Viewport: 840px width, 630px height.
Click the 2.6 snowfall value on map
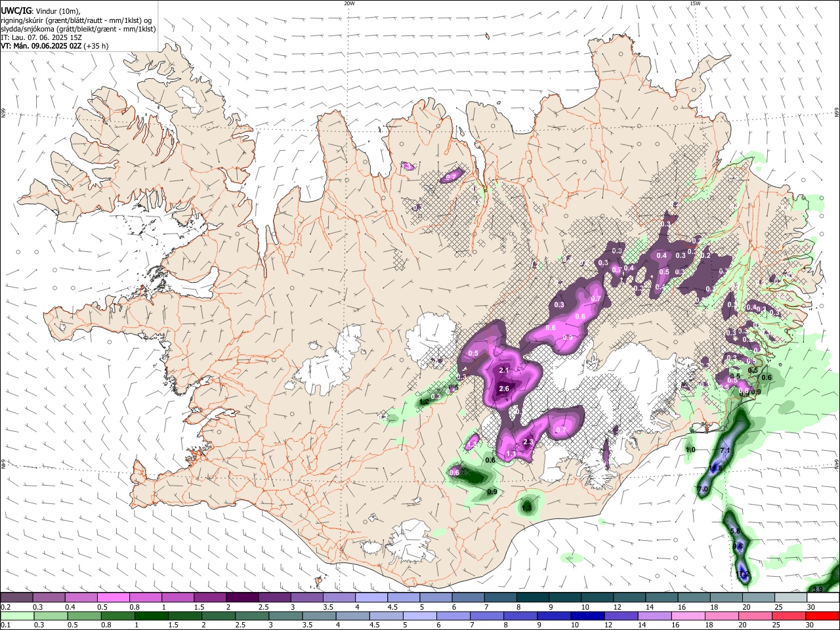504,388
